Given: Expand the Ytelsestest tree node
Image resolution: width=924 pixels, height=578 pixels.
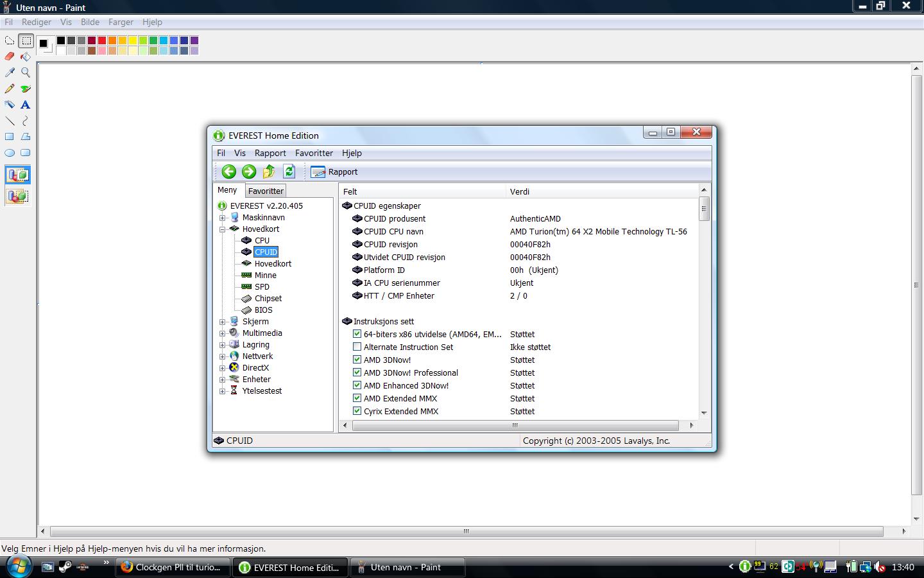Looking at the screenshot, I should (x=223, y=391).
